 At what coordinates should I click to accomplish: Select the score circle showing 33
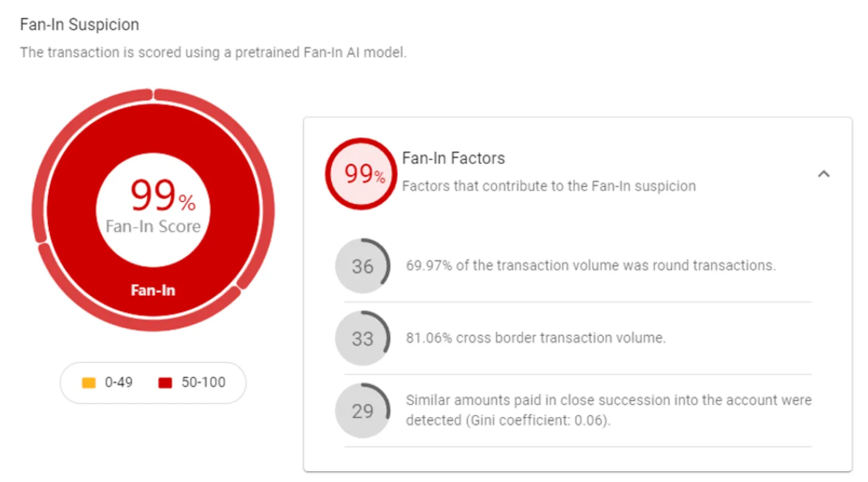362,338
